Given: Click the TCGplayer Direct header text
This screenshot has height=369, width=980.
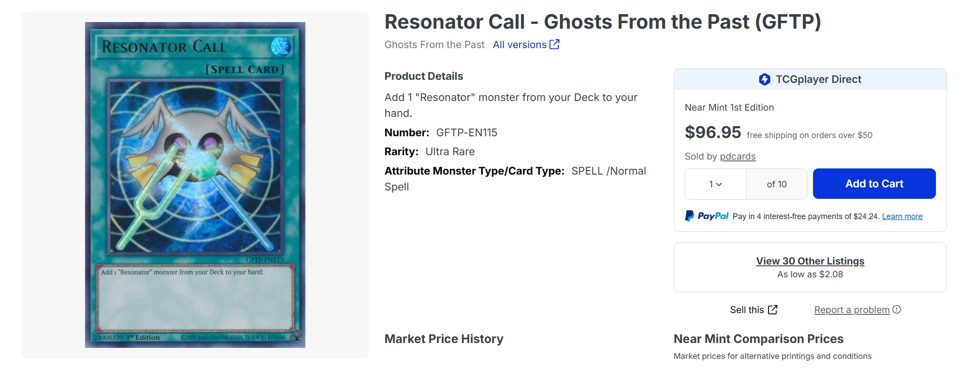Looking at the screenshot, I should [x=818, y=79].
